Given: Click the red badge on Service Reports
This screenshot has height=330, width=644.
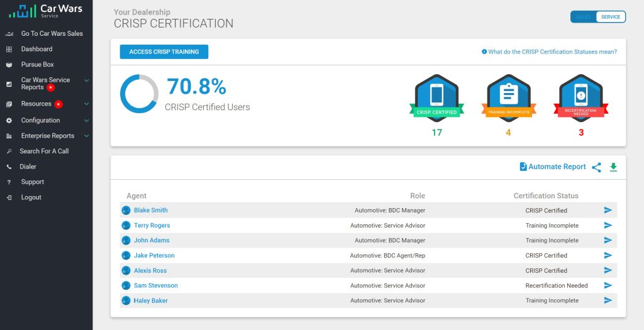Looking at the screenshot, I should (x=50, y=88).
